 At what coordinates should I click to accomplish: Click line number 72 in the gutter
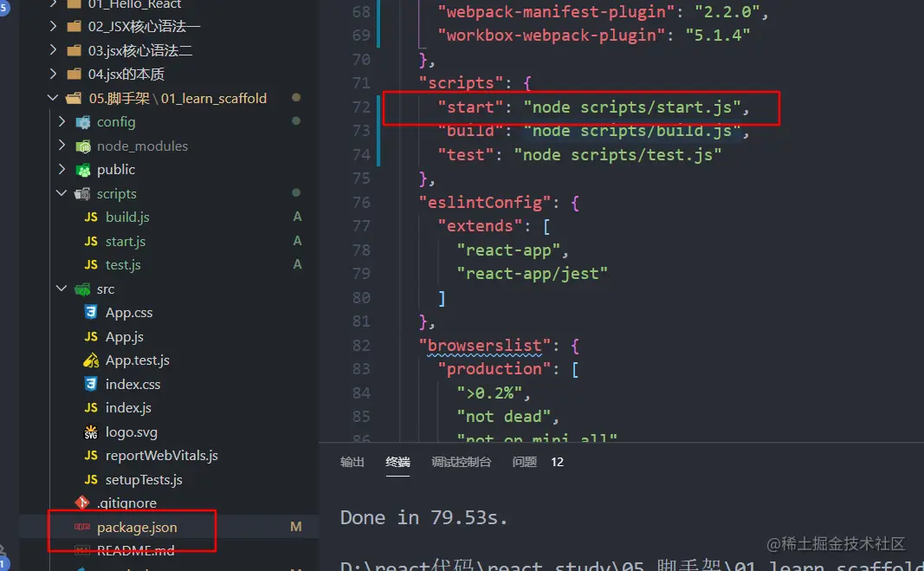[361, 107]
